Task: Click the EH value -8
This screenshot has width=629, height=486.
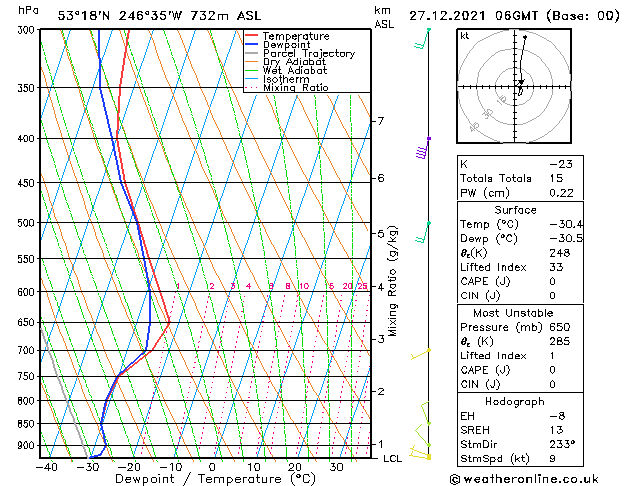Action: (557, 416)
